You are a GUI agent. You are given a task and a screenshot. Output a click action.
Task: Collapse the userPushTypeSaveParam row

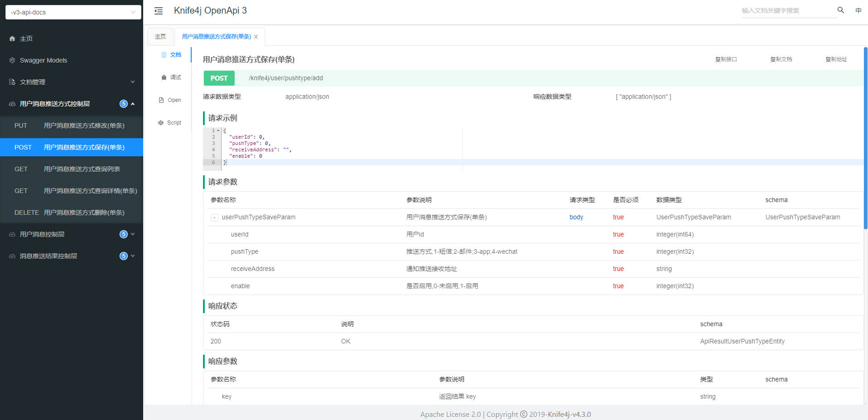click(x=214, y=218)
